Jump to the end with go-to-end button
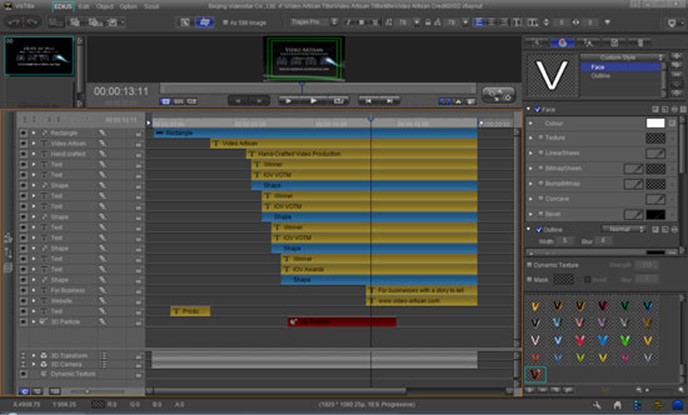The height and width of the screenshot is (415, 688). pyautogui.click(x=389, y=101)
